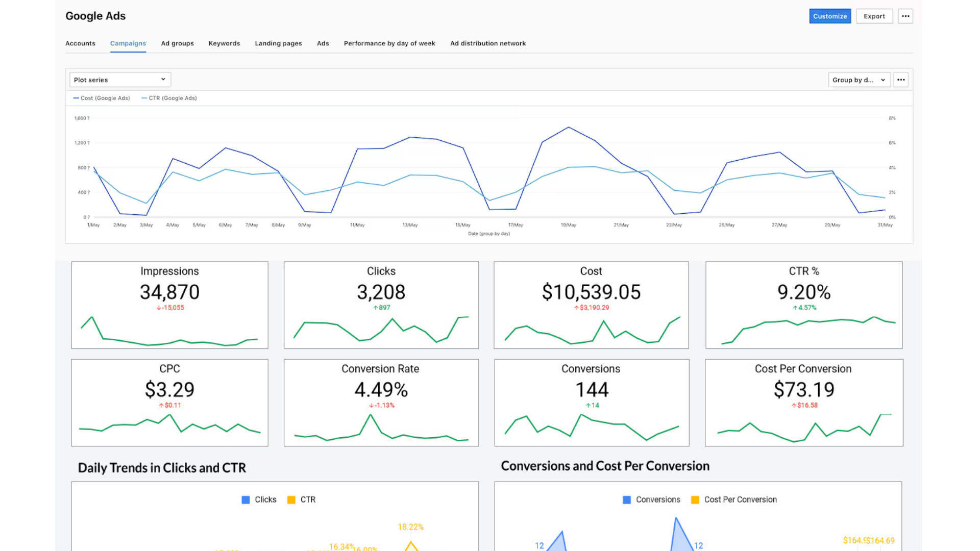The height and width of the screenshot is (551, 980).
Task: Click the yellow CTR legend square
Action: pos(291,500)
